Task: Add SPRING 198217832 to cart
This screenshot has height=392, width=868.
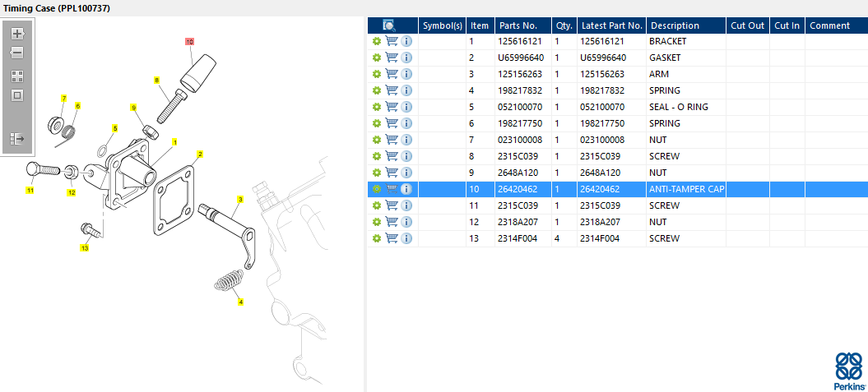Action: tap(392, 90)
